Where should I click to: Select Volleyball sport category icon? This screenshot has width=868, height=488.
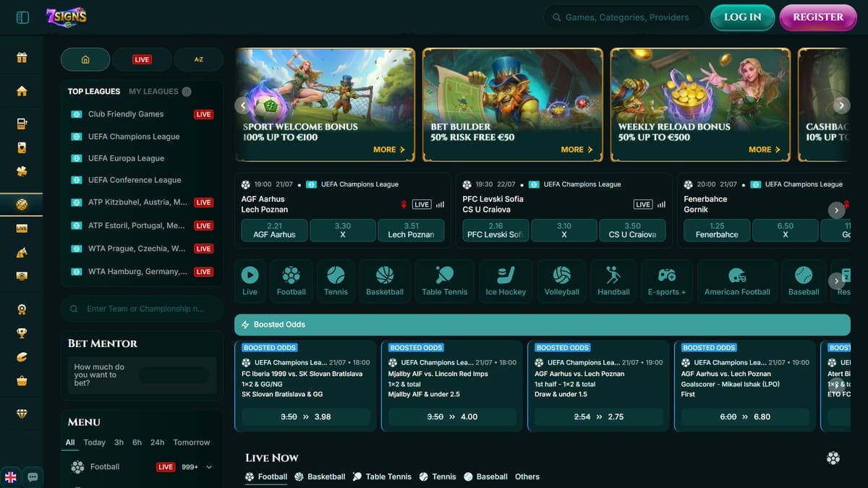(x=562, y=281)
